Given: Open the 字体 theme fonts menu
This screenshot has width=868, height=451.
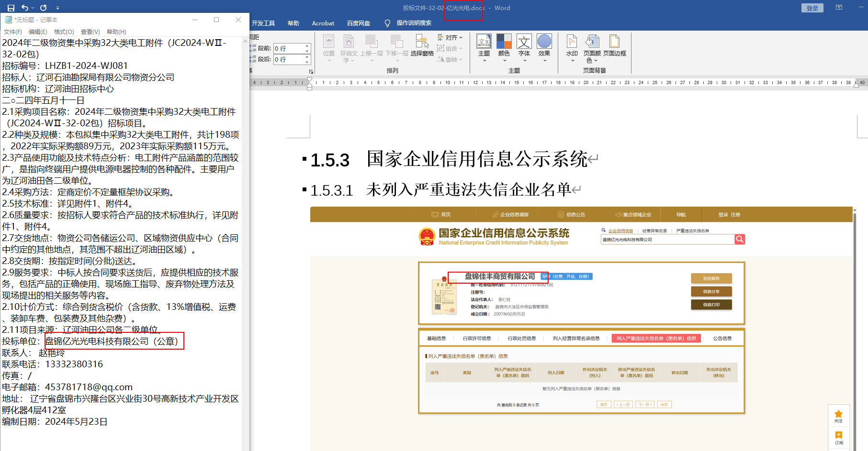Looking at the screenshot, I should click(x=524, y=48).
